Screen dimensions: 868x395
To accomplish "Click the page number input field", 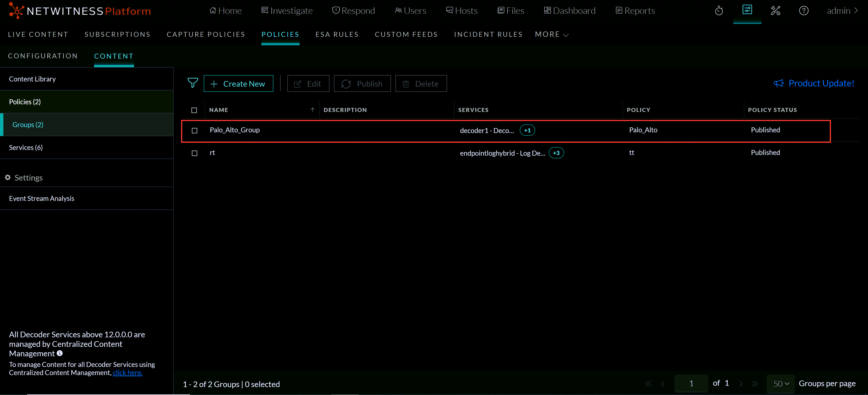I will tap(691, 383).
